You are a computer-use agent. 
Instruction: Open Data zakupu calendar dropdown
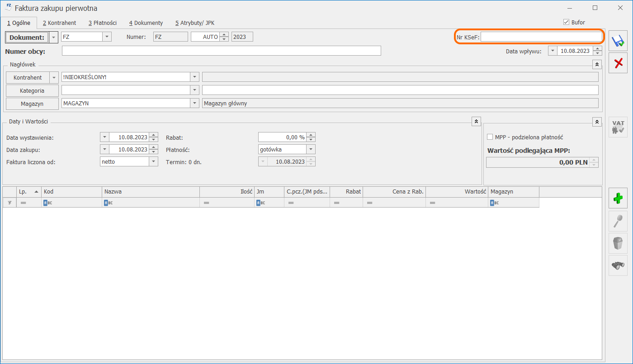(x=104, y=149)
